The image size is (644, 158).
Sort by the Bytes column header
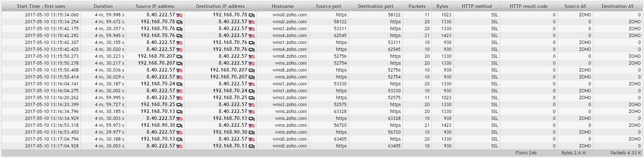point(442,6)
